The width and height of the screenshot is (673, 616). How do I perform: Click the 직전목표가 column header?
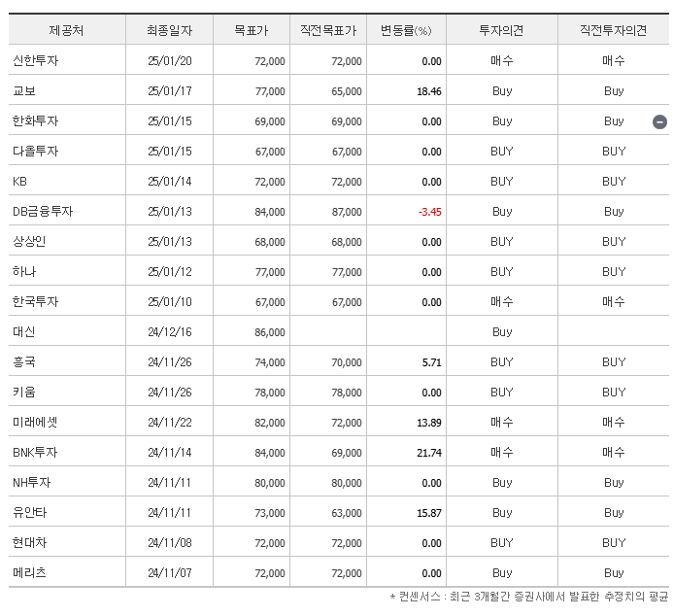(328, 30)
